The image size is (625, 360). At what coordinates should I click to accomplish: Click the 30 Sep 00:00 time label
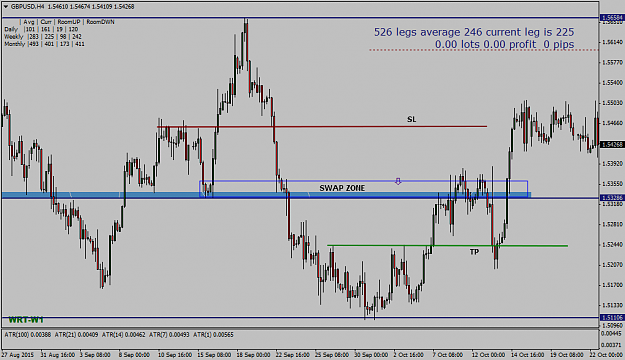point(371,354)
